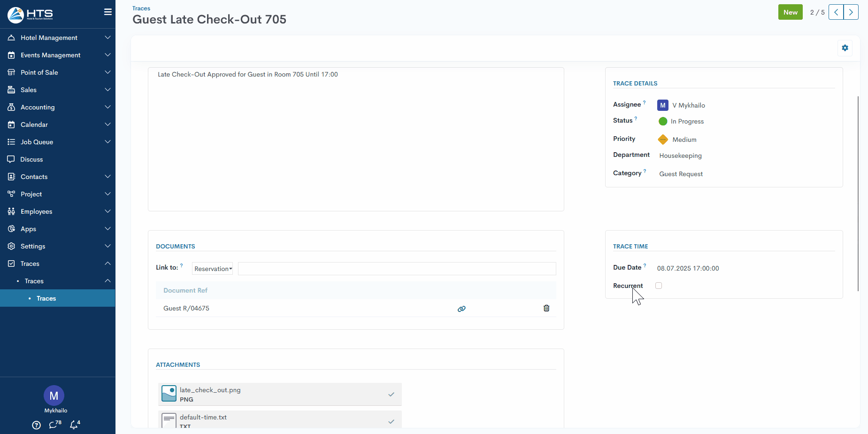Click the link icon for Guest R/04675
Viewport: 868px width, 434px height.
461,309
